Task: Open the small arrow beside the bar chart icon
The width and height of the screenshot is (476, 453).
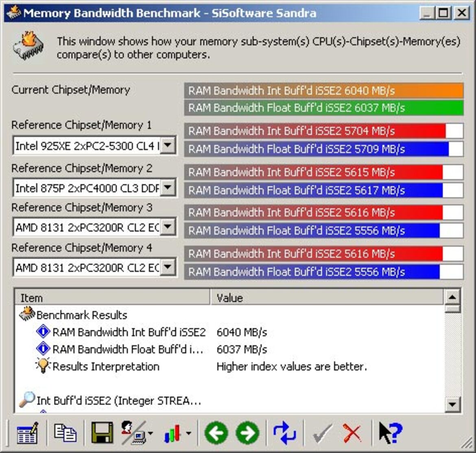Action: [188, 433]
